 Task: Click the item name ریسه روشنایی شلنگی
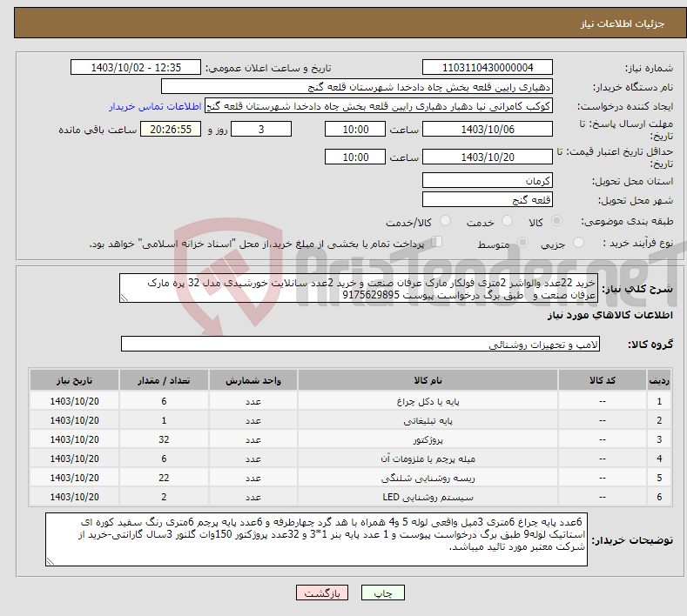[x=428, y=478]
